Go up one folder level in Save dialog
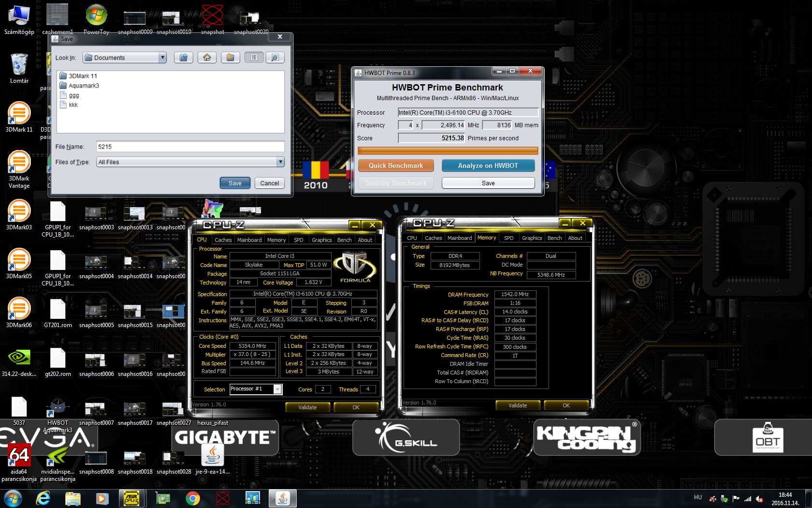Image resolution: width=812 pixels, height=508 pixels. pyautogui.click(x=183, y=58)
